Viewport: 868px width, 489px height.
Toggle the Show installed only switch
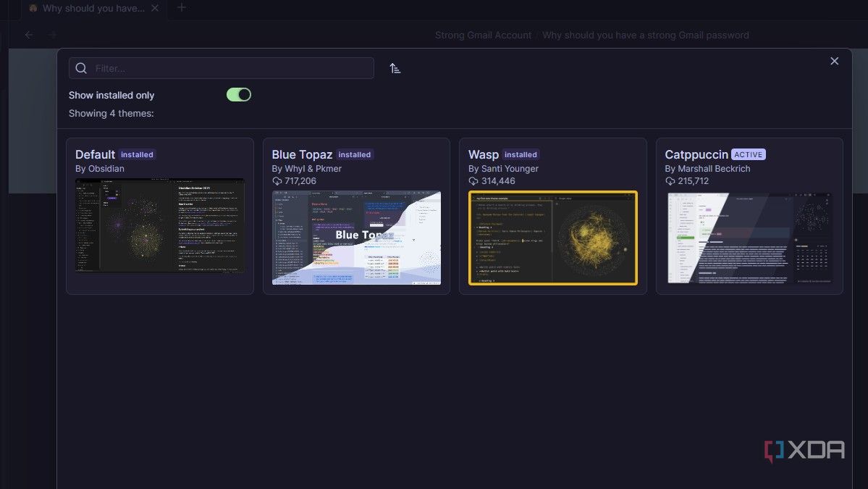pyautogui.click(x=239, y=95)
